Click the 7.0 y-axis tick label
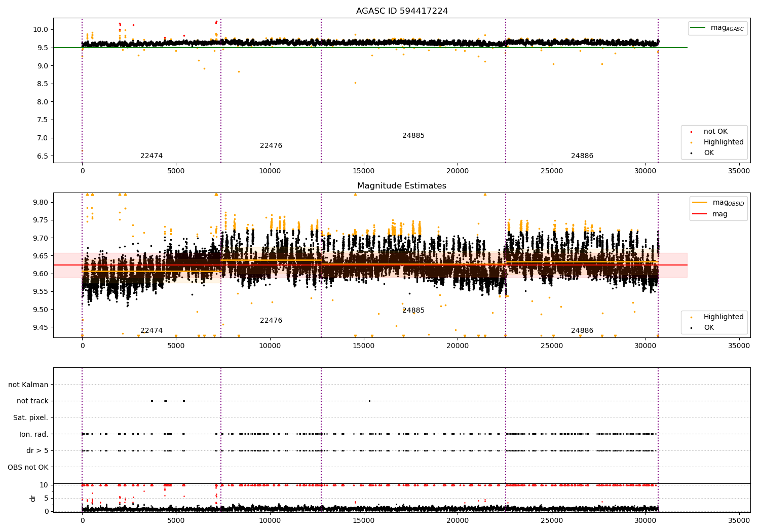This screenshot has height=532, width=760. pos(42,138)
